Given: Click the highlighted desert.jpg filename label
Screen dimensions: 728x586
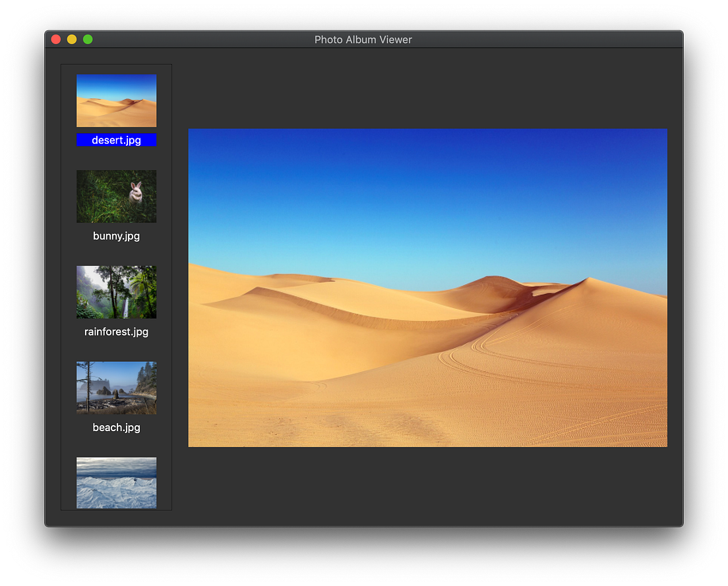Looking at the screenshot, I should (116, 139).
